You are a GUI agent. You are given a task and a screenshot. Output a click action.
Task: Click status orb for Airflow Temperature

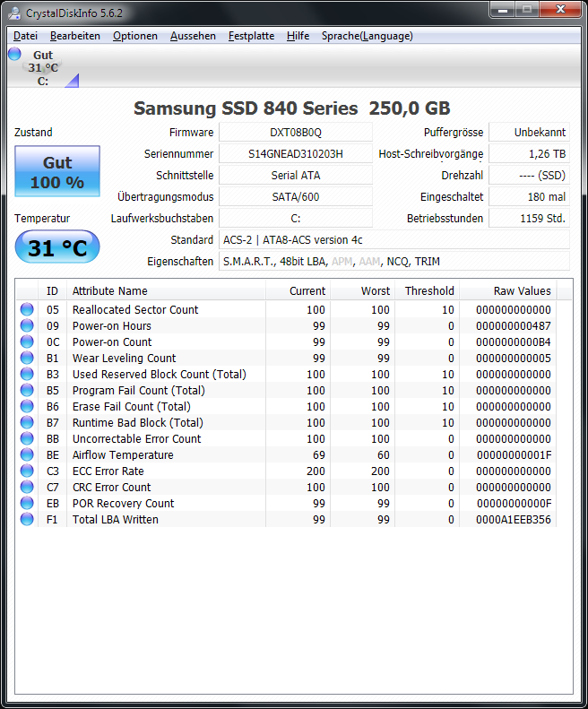point(27,454)
